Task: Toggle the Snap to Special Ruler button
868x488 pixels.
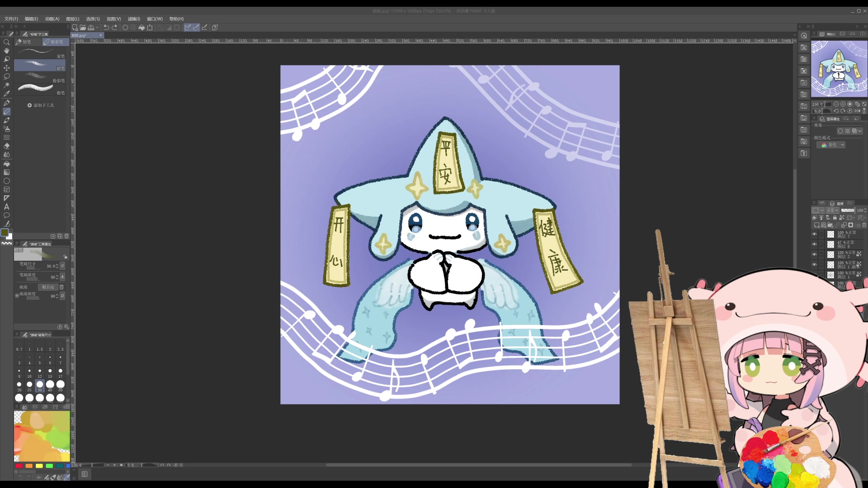Action: point(196,28)
